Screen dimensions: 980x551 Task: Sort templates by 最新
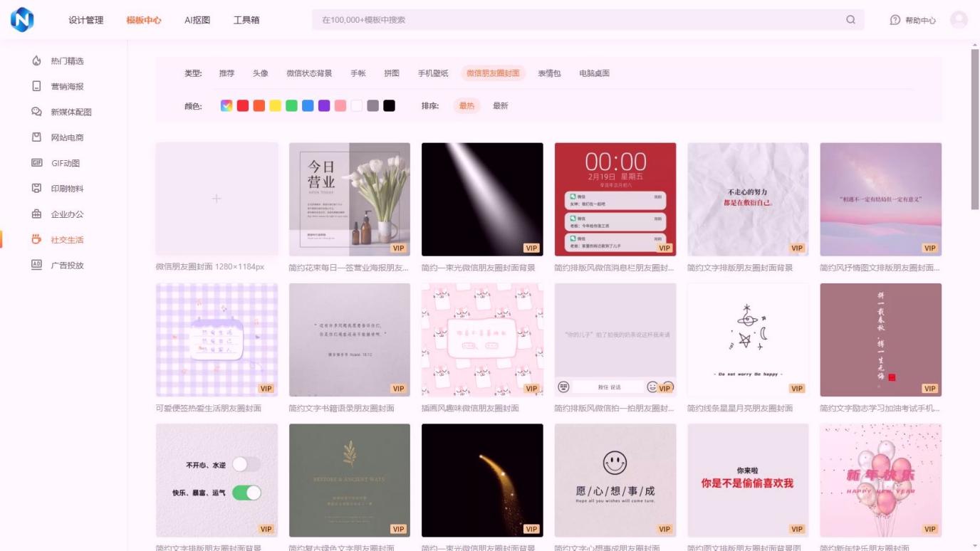coord(501,106)
